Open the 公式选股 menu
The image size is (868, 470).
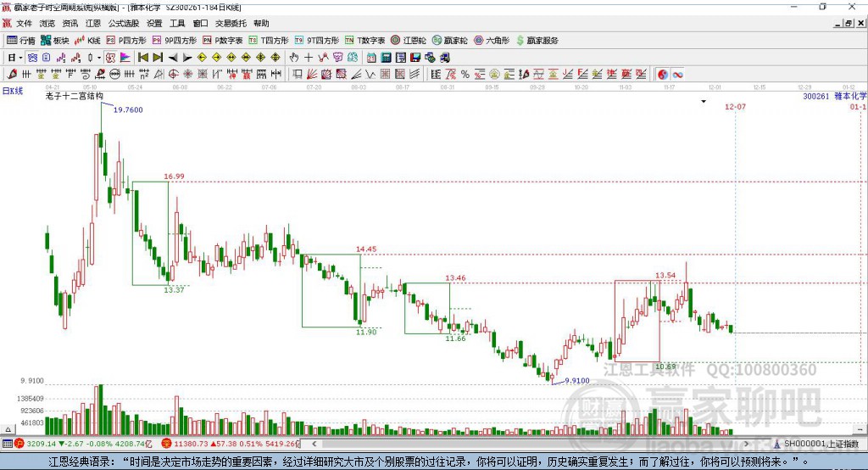pos(122,24)
